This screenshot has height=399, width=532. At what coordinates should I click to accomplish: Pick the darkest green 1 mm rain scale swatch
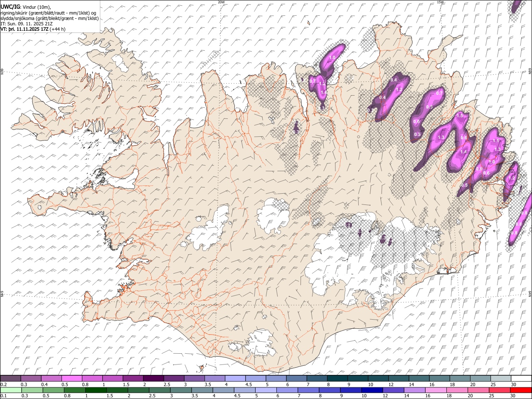tap(96, 390)
